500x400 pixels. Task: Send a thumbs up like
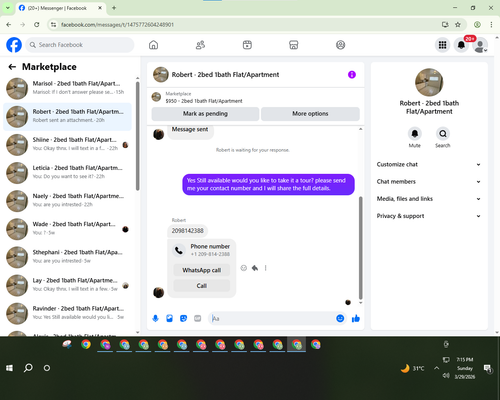(x=356, y=318)
